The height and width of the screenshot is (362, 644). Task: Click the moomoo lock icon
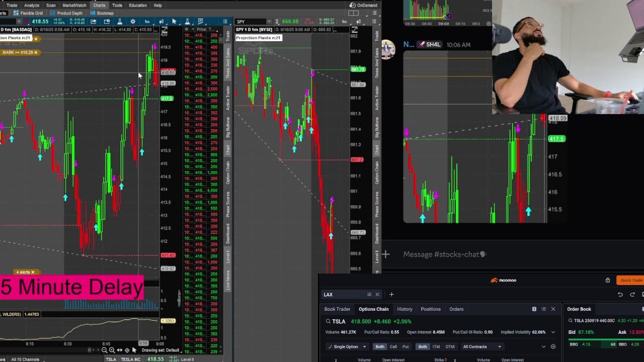608,280
